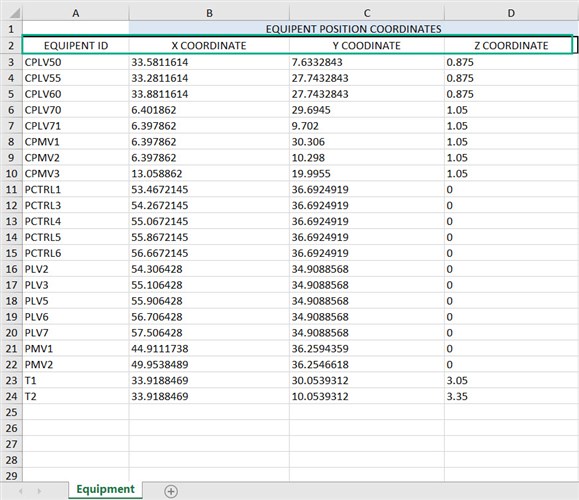Click the cell containing CPLV50
579x500 pixels.
click(x=76, y=62)
